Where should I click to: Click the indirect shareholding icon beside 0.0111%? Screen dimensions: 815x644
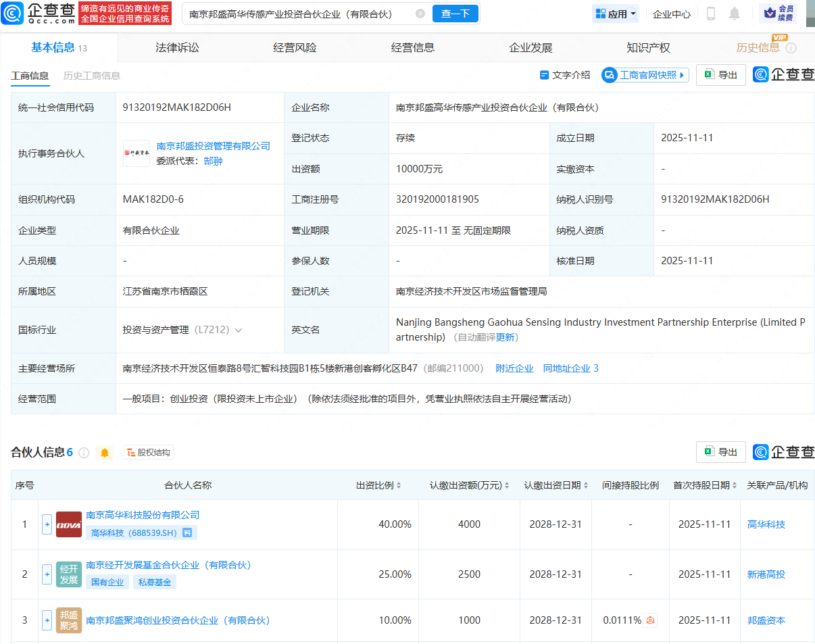pos(650,620)
